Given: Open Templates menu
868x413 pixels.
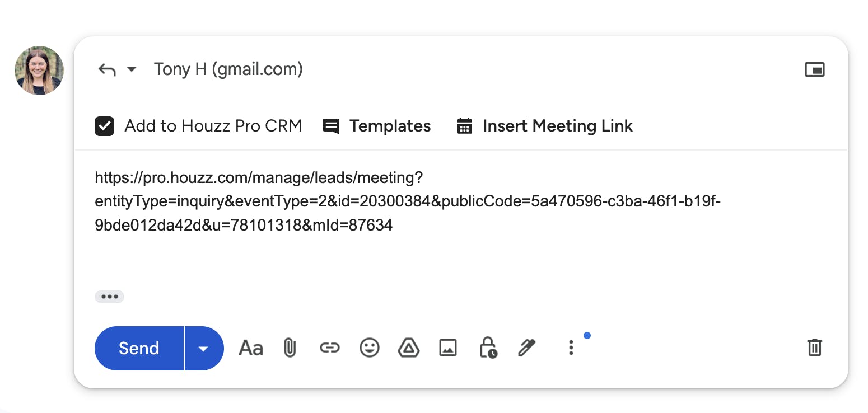Looking at the screenshot, I should [377, 126].
